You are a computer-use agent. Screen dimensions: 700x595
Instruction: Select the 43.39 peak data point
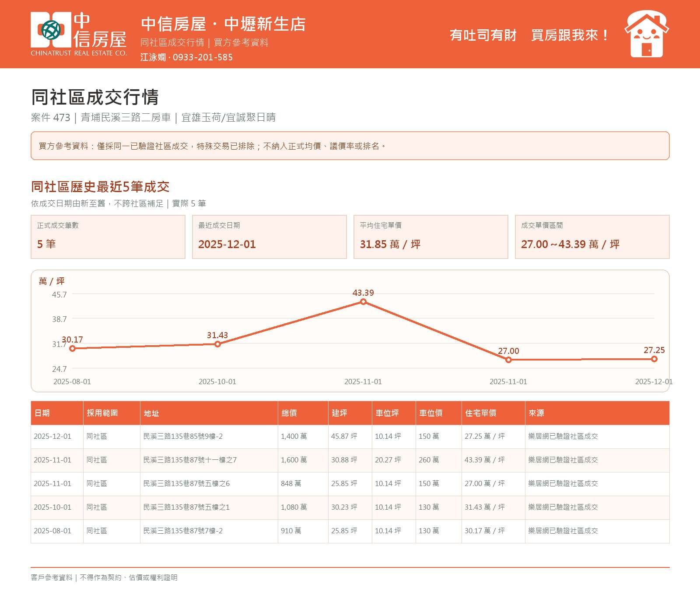(x=363, y=301)
